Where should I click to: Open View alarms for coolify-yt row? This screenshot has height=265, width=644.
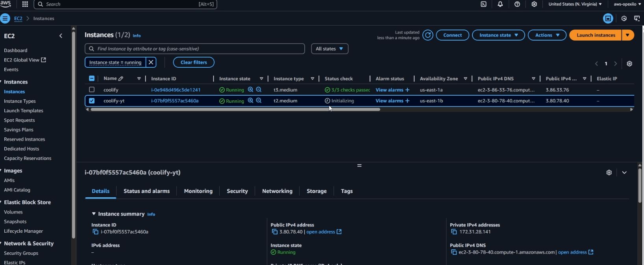point(392,101)
